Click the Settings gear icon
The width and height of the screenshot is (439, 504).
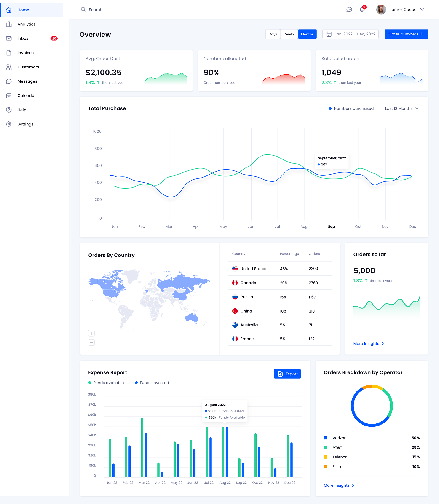coord(9,124)
